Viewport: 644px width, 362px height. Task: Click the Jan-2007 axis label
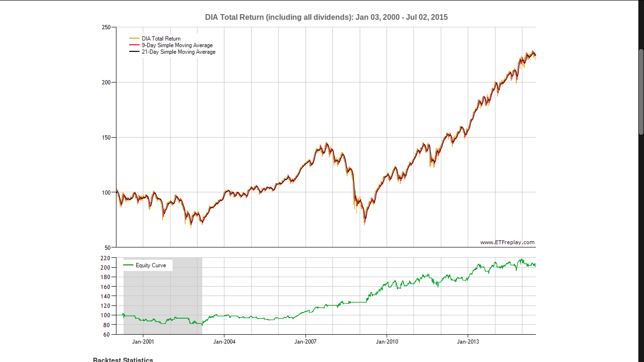(x=305, y=342)
